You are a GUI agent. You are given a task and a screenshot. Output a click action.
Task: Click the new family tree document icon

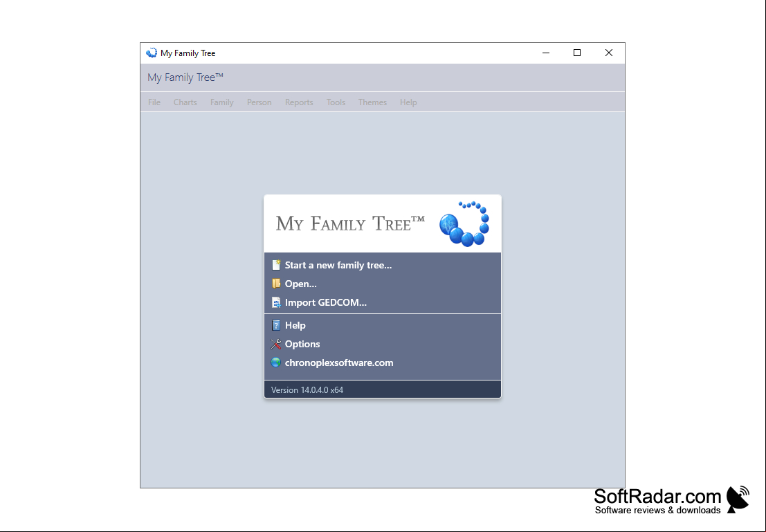276,265
